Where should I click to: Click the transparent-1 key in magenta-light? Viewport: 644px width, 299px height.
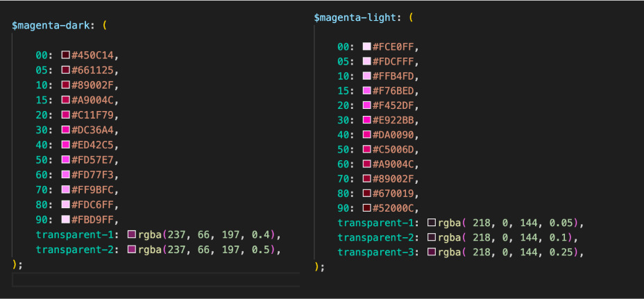point(376,223)
